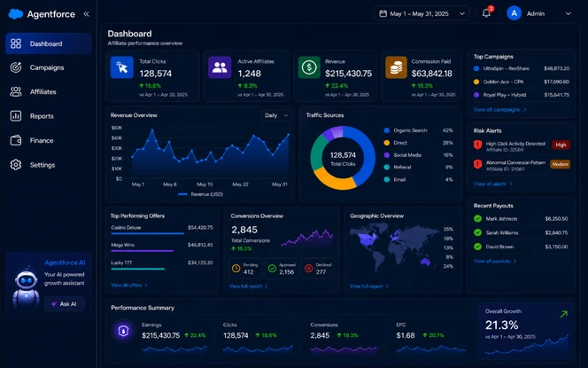Screen dimensions: 588x368
Task: Click the Agentforce cloud logo
Action: click(16, 14)
